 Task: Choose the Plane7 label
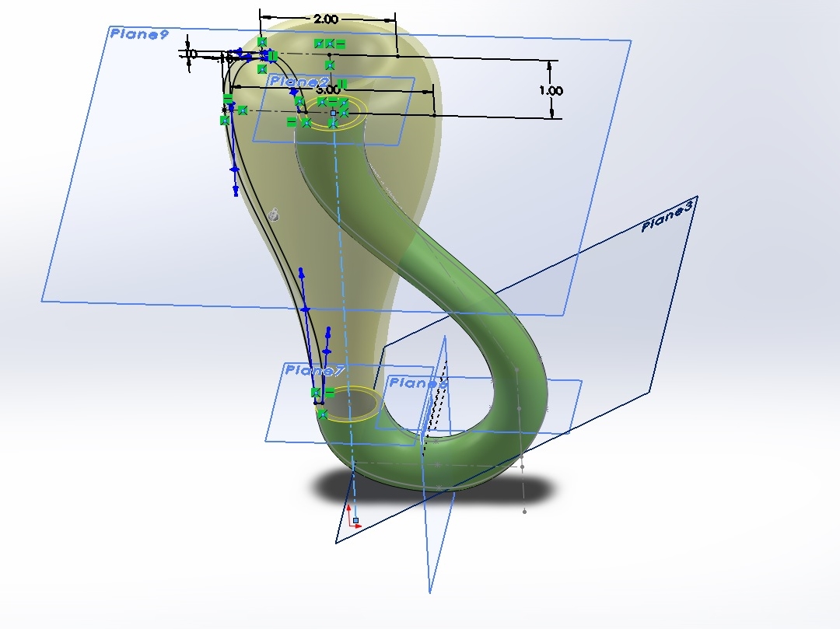click(x=315, y=370)
